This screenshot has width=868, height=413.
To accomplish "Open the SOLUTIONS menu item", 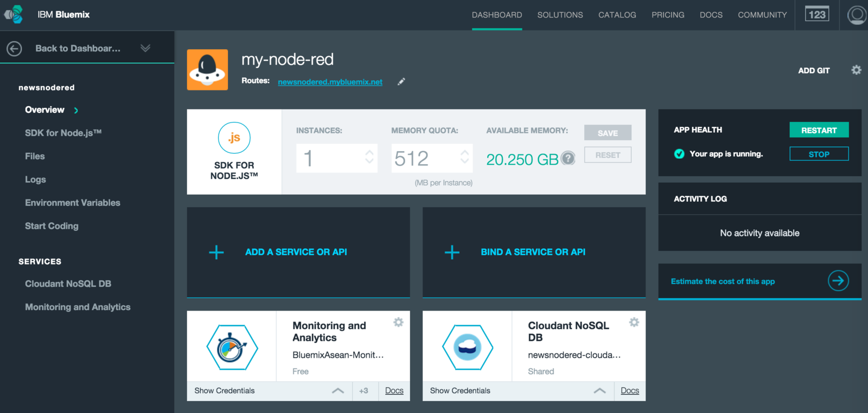I will point(560,15).
